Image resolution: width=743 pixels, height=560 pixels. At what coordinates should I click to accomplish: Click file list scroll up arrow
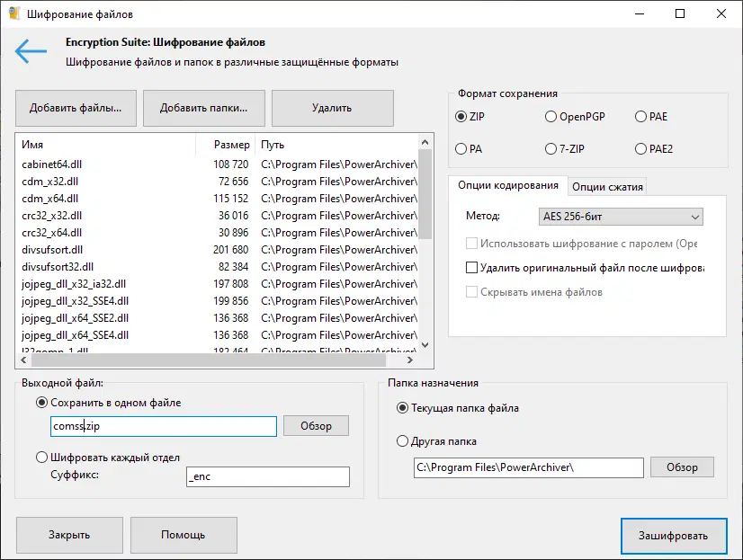tap(425, 142)
